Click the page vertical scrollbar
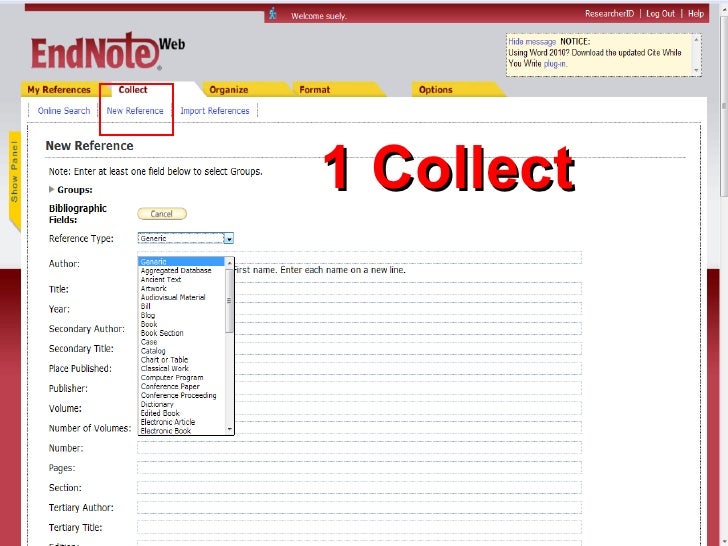The height and width of the screenshot is (546, 728). pyautogui.click(x=724, y=106)
